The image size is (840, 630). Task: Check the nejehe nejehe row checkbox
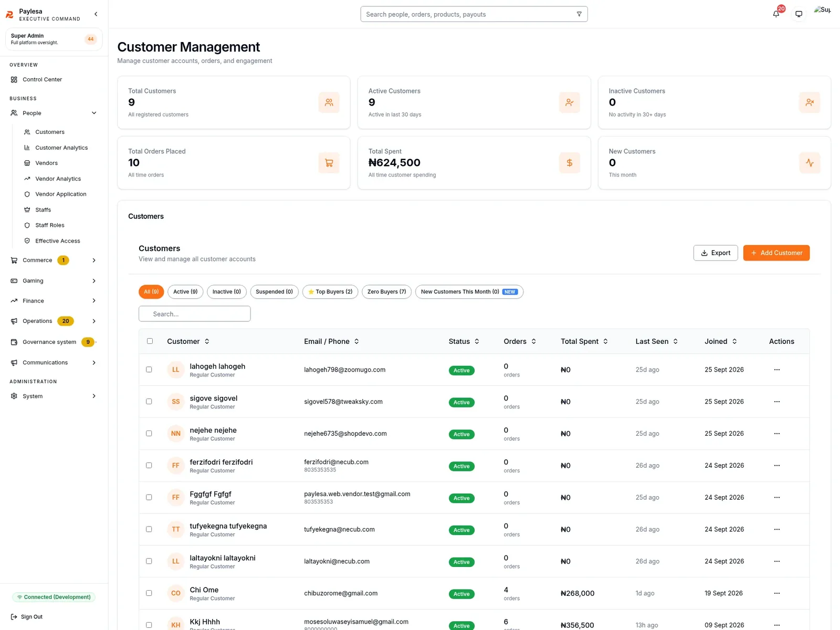pyautogui.click(x=149, y=434)
